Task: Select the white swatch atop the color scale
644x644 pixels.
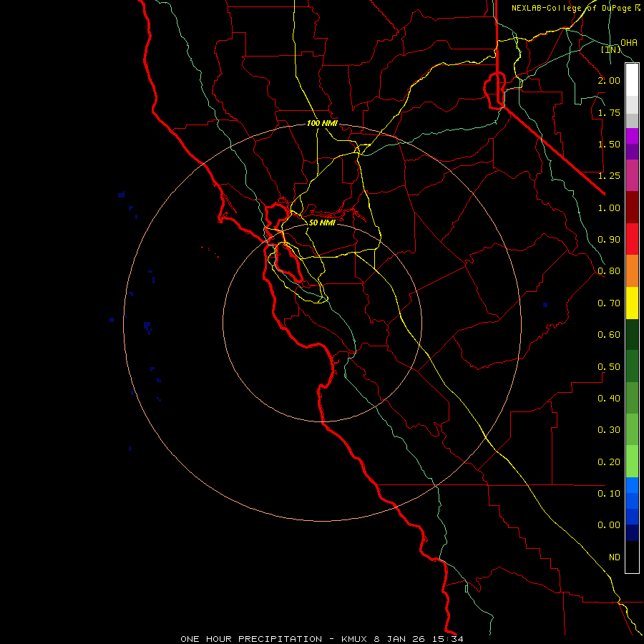Action: click(632, 80)
